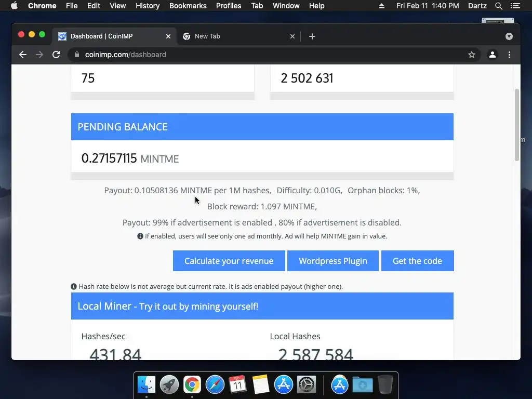Click the padlock site info icon
The width and height of the screenshot is (532, 399).
pos(77,55)
